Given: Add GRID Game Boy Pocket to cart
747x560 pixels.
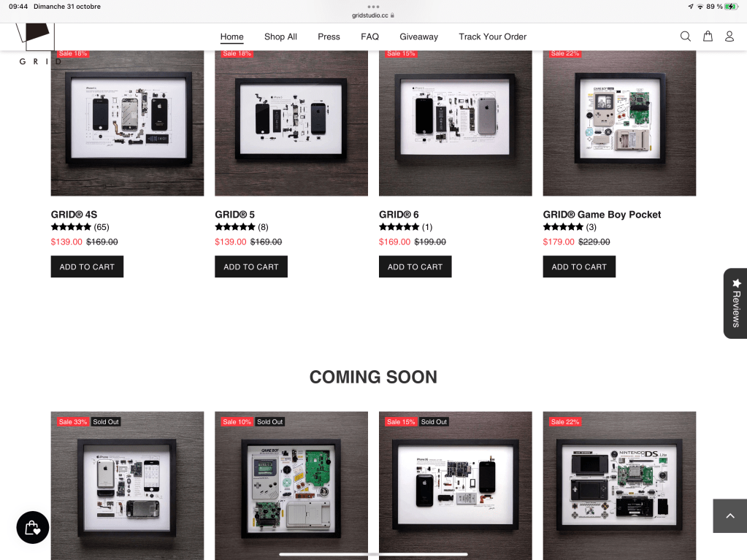Looking at the screenshot, I should (x=579, y=266).
